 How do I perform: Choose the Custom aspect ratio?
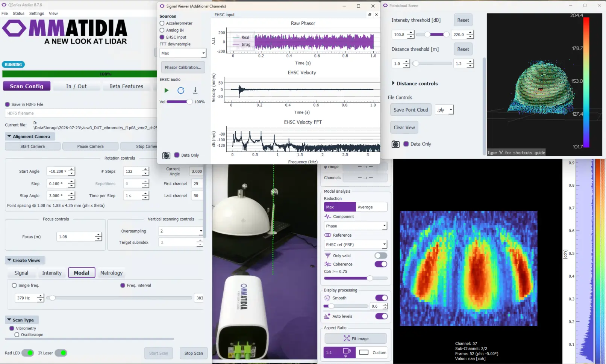(373, 352)
